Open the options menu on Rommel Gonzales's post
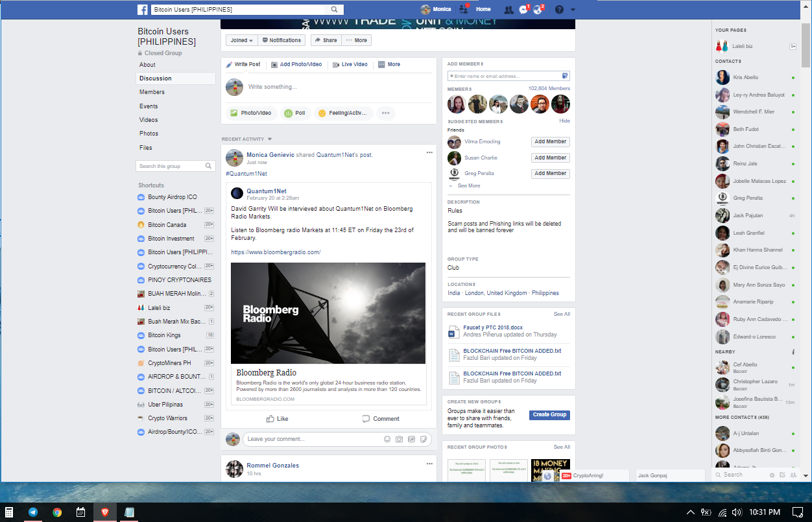This screenshot has height=522, width=812. (429, 464)
